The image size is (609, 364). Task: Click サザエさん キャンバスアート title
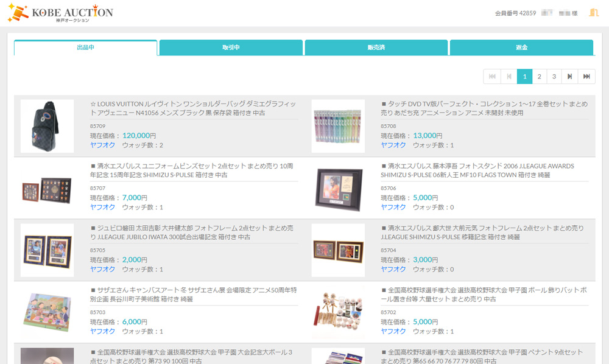tap(194, 295)
